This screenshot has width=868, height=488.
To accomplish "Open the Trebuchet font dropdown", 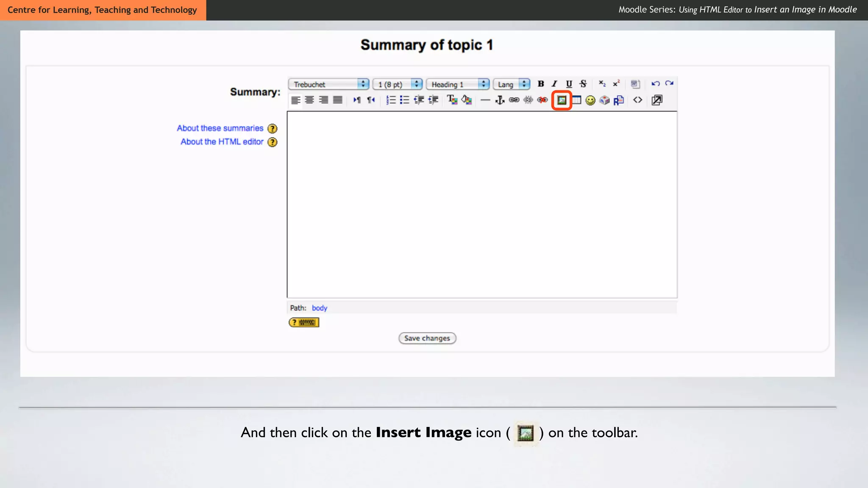I will (328, 84).
